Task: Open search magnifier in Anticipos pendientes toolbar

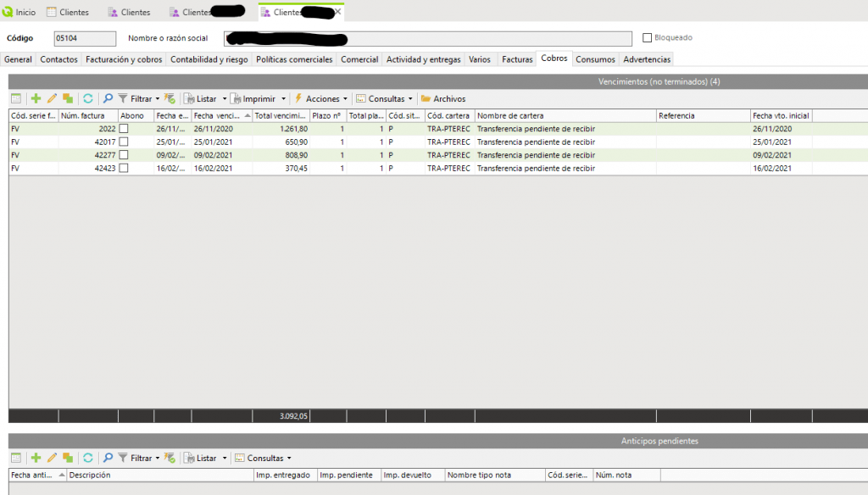Action: pos(108,458)
